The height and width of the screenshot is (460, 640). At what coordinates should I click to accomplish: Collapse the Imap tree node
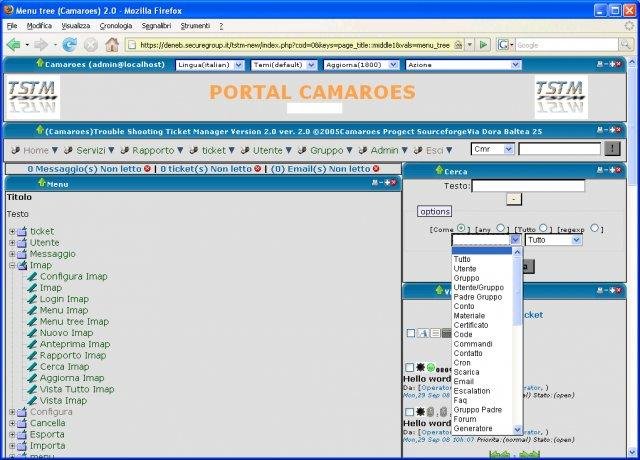(12, 265)
